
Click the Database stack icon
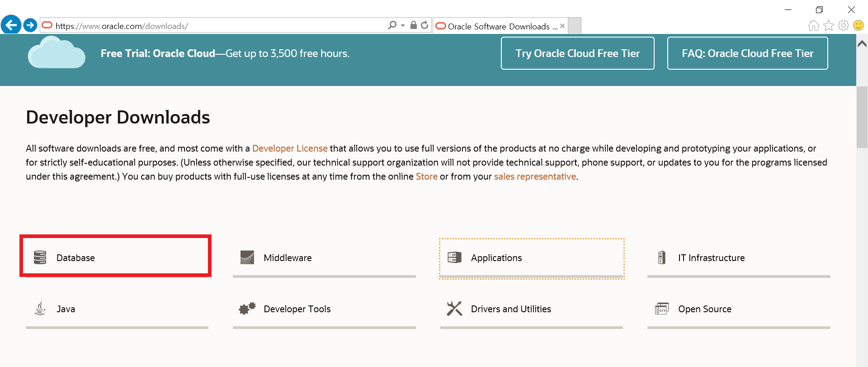(x=40, y=257)
